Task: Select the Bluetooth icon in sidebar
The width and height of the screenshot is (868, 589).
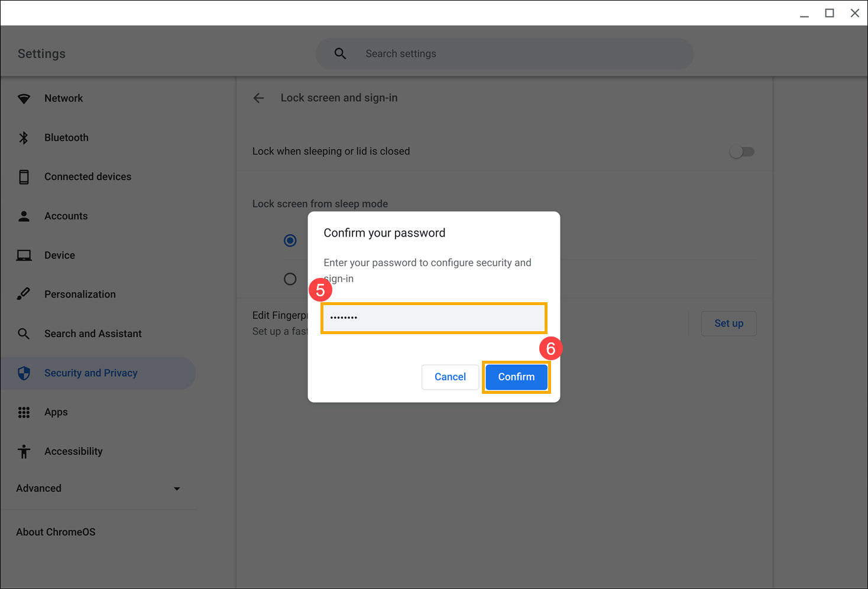Action: 24,138
